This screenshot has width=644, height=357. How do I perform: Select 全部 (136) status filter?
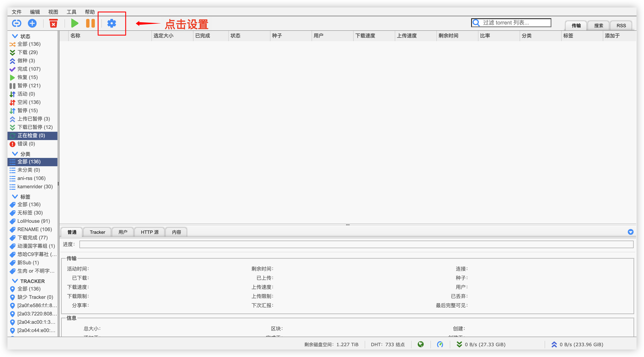[x=33, y=44]
